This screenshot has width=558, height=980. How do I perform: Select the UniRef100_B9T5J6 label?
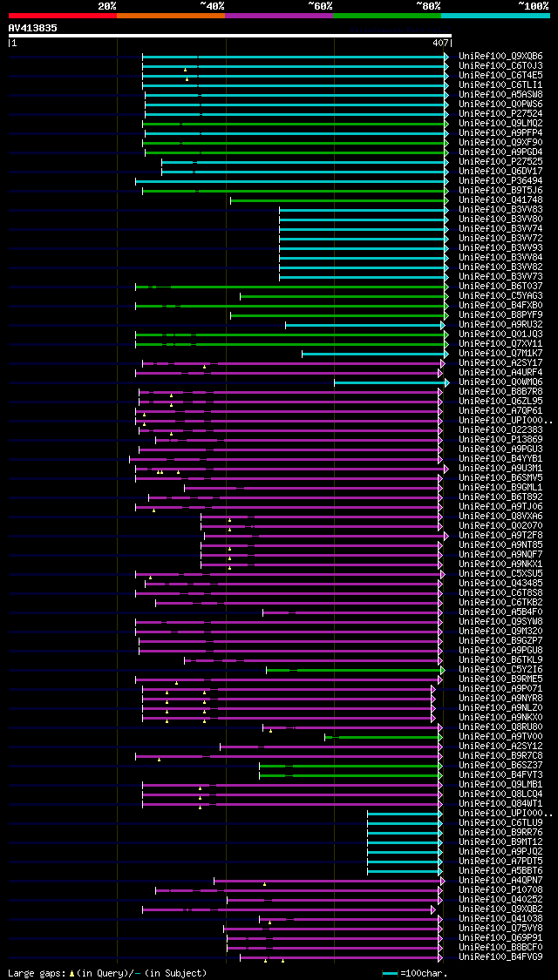click(500, 191)
